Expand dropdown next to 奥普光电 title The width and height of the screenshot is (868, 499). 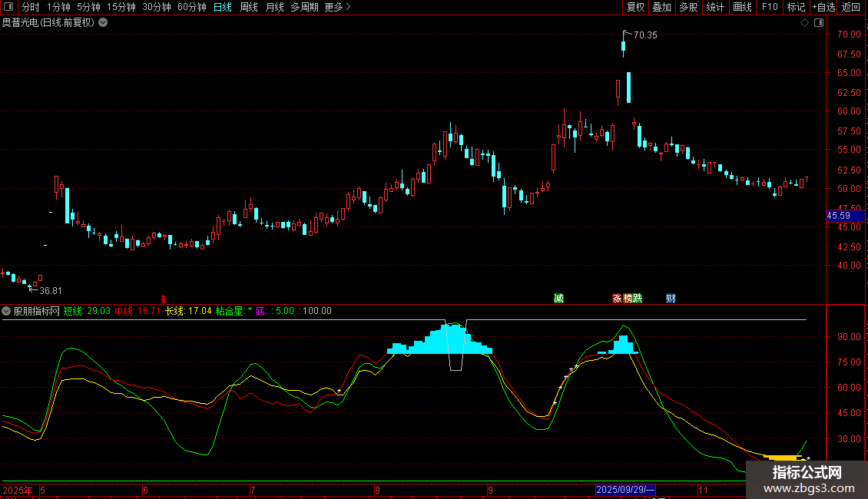click(103, 23)
